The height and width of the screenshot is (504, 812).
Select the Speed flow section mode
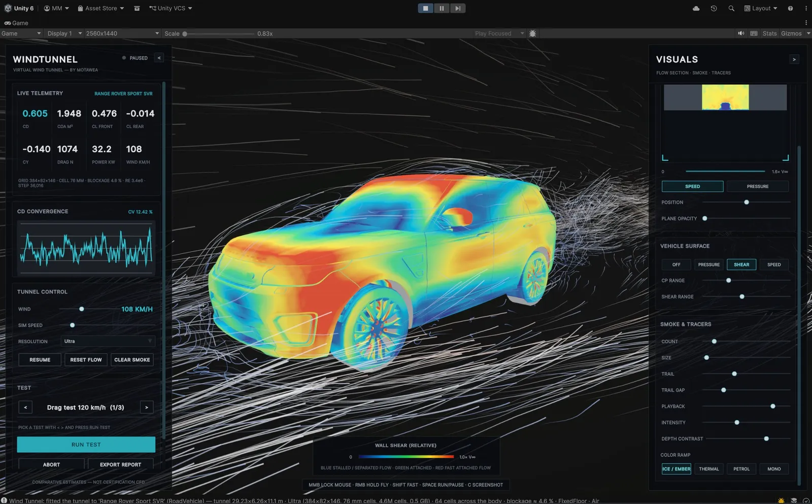point(693,186)
